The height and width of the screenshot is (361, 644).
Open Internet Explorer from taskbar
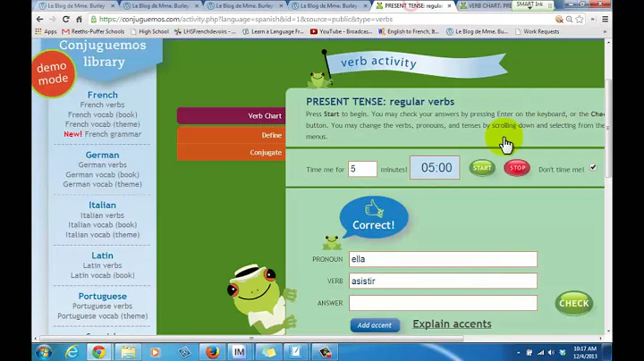(72, 352)
